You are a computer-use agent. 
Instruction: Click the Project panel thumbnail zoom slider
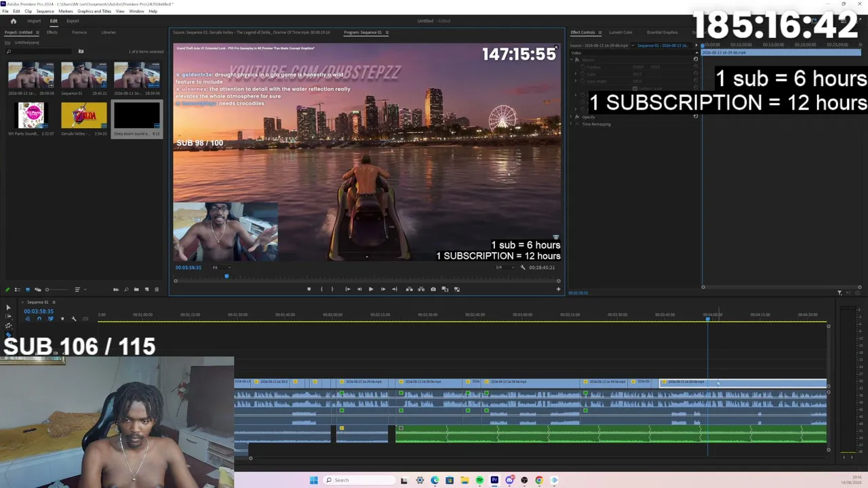pos(57,289)
